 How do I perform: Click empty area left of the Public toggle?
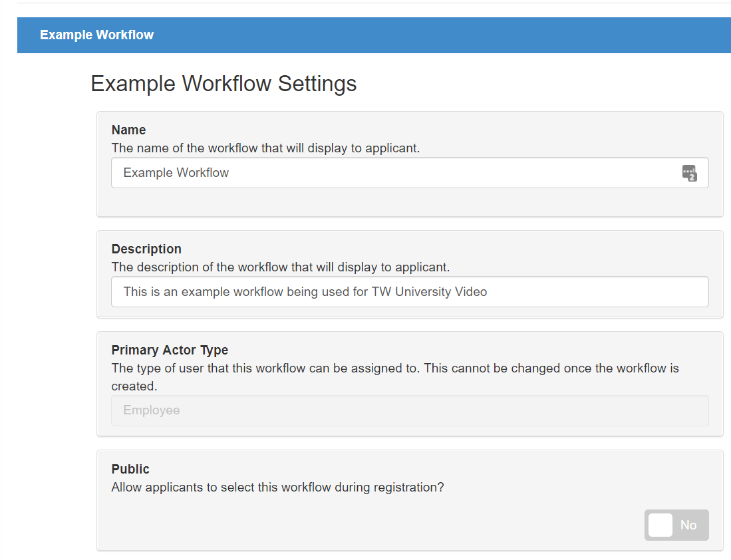pos(372,525)
